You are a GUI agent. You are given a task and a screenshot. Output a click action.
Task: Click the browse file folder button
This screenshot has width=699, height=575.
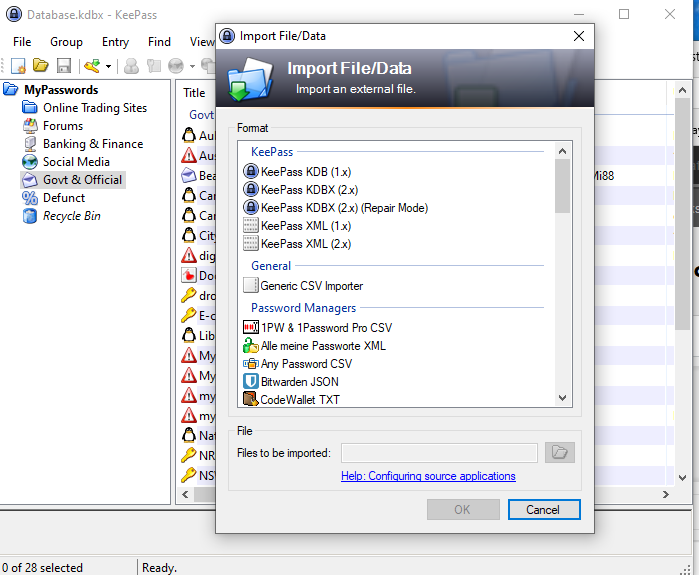559,453
